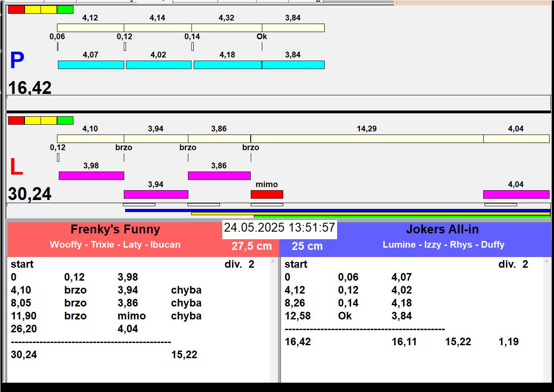Click the red start light in lane P
This screenshot has width=554, height=392.
tap(16, 9)
